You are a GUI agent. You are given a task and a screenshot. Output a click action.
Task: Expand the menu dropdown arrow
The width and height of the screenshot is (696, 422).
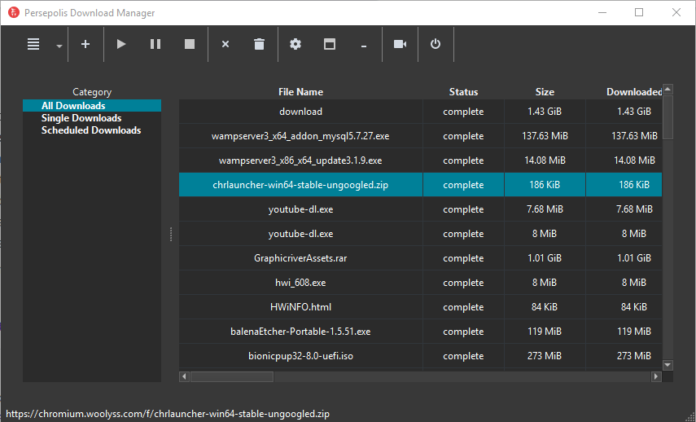tap(59, 45)
